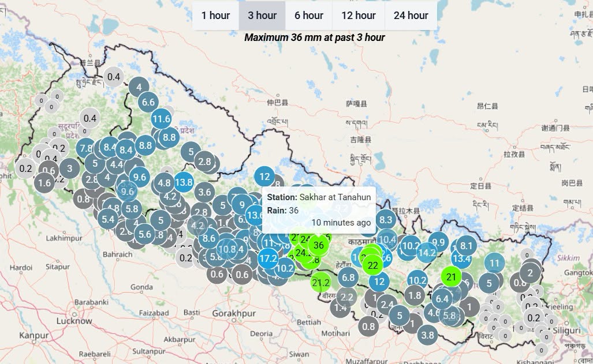593x364 pixels.
Task: Select the green 22 rainfall marker
Action: 372,265
